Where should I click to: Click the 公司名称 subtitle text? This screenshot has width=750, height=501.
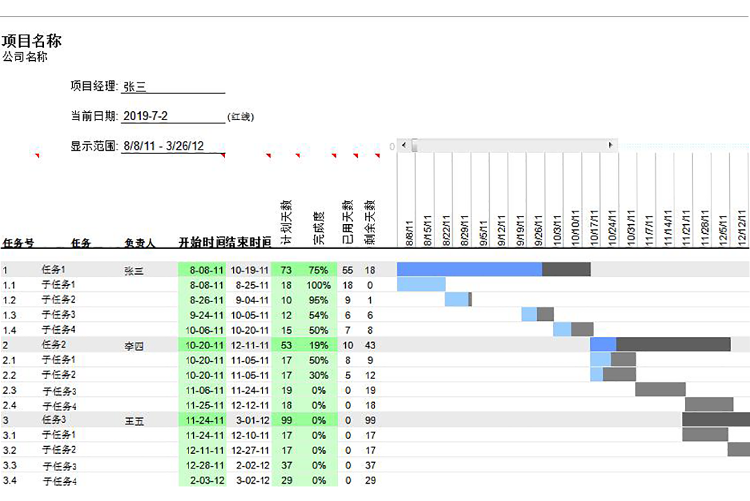coord(25,57)
